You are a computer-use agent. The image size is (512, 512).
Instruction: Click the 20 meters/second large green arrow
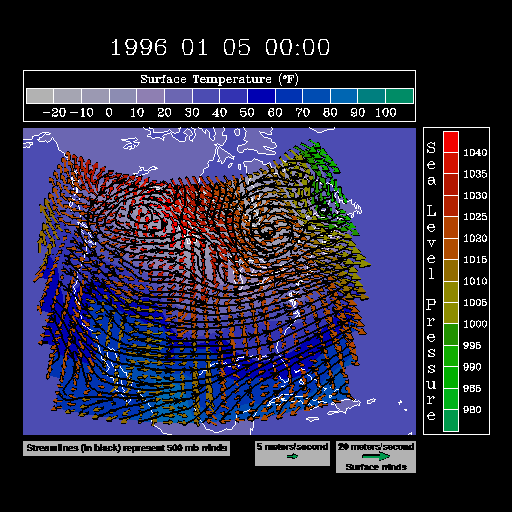coord(376,456)
